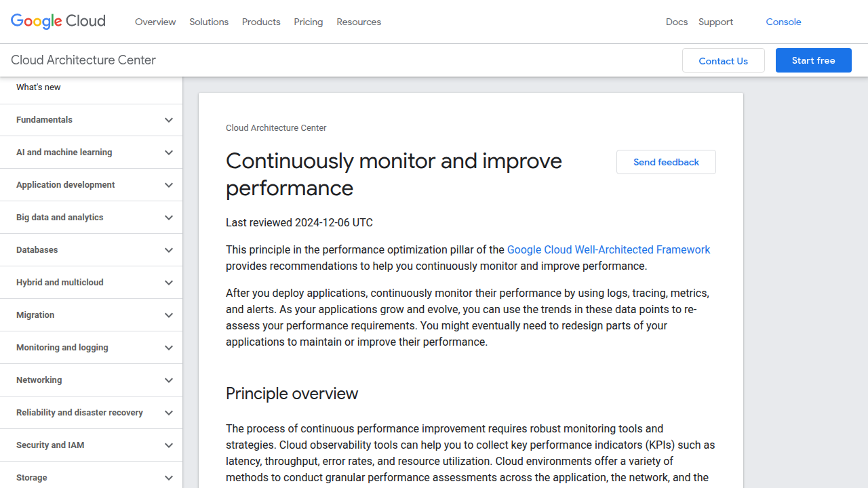Open the Overview menu item
The height and width of the screenshot is (488, 868).
(155, 22)
